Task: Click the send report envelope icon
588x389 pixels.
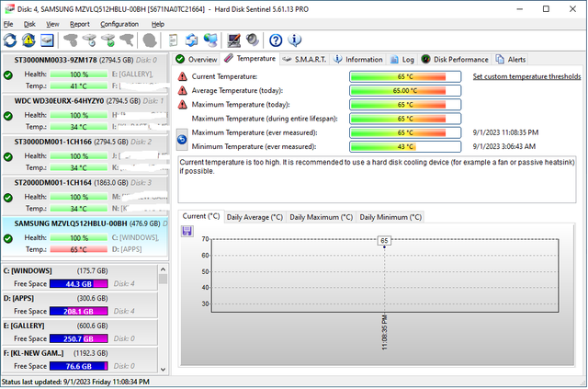Action: [192, 40]
